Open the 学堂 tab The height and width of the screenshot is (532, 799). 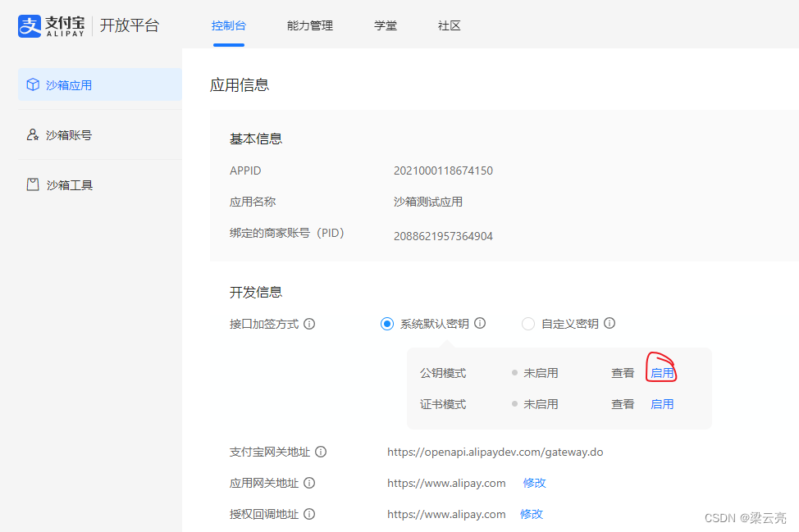(x=386, y=25)
